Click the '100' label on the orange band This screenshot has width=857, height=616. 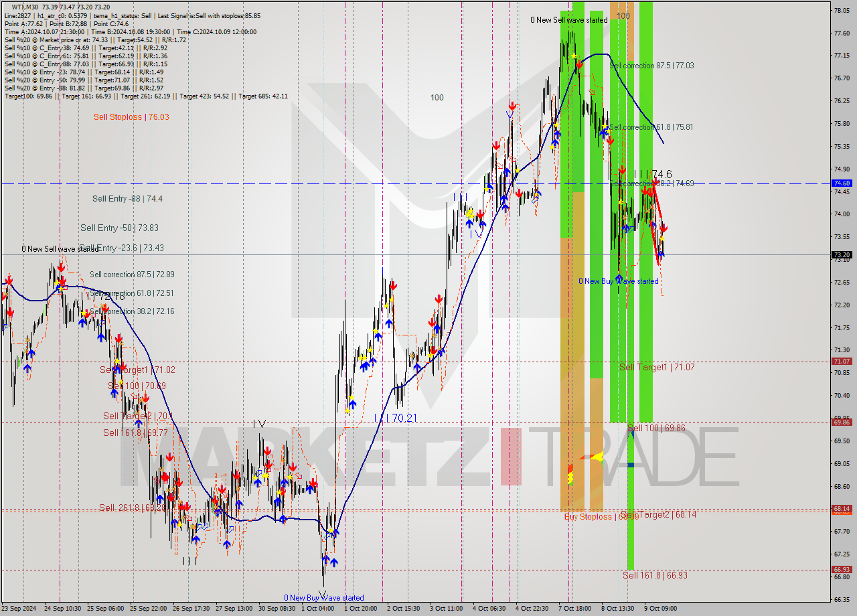(623, 15)
